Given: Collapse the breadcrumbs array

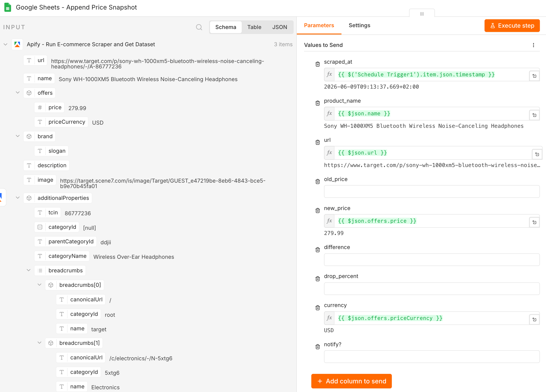Looking at the screenshot, I should (28, 270).
